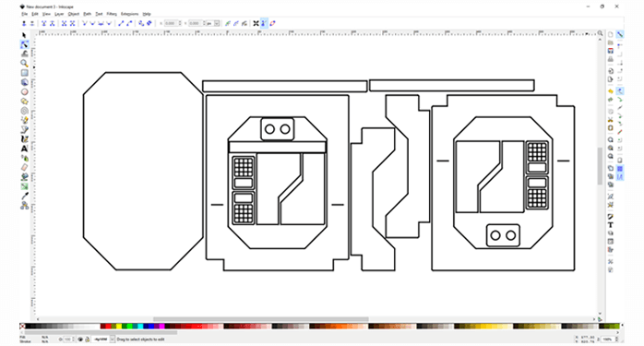This screenshot has height=346, width=644.
Task: Toggle current layer visibility eye
Action: [80, 340]
